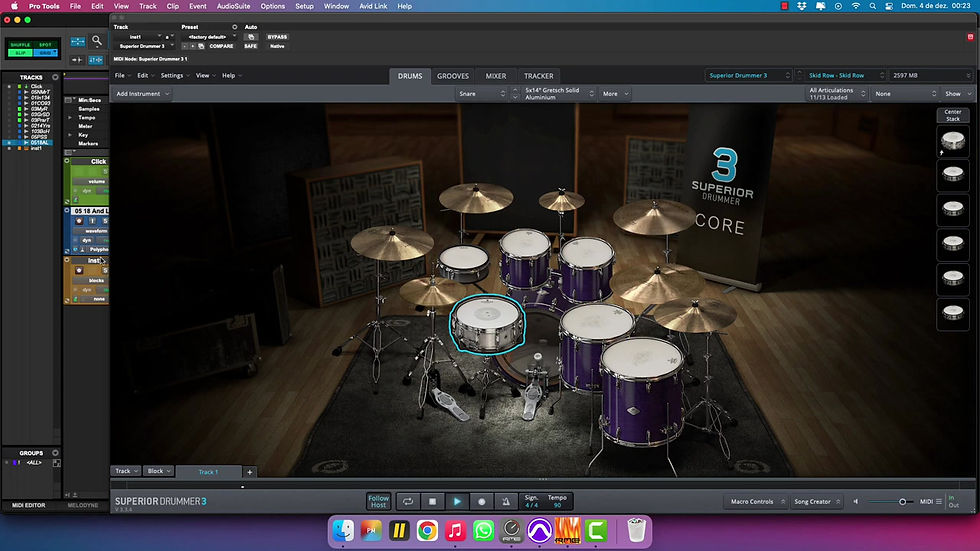The height and width of the screenshot is (551, 980).
Task: Select the Zoomer magnifier tool
Action: pyautogui.click(x=97, y=41)
